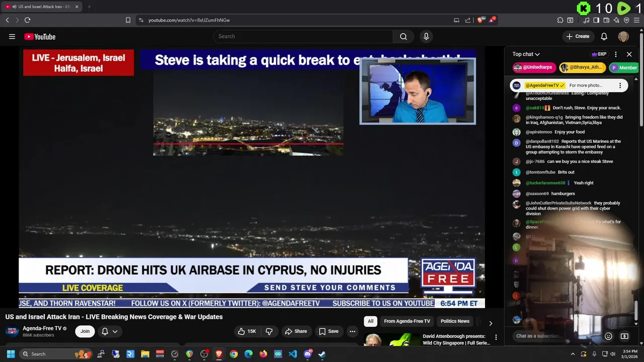Open the @Bhavya_Ath chat chip
The height and width of the screenshot is (362, 644).
[582, 67]
